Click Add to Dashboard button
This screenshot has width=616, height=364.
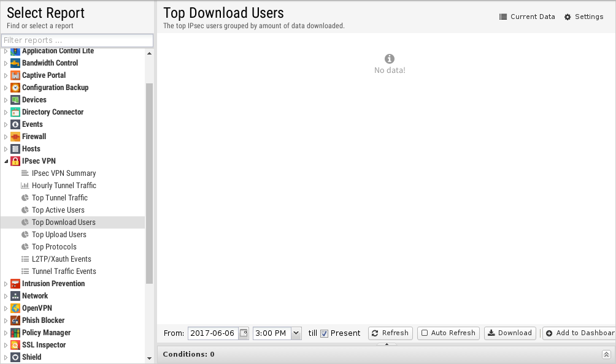tap(579, 333)
